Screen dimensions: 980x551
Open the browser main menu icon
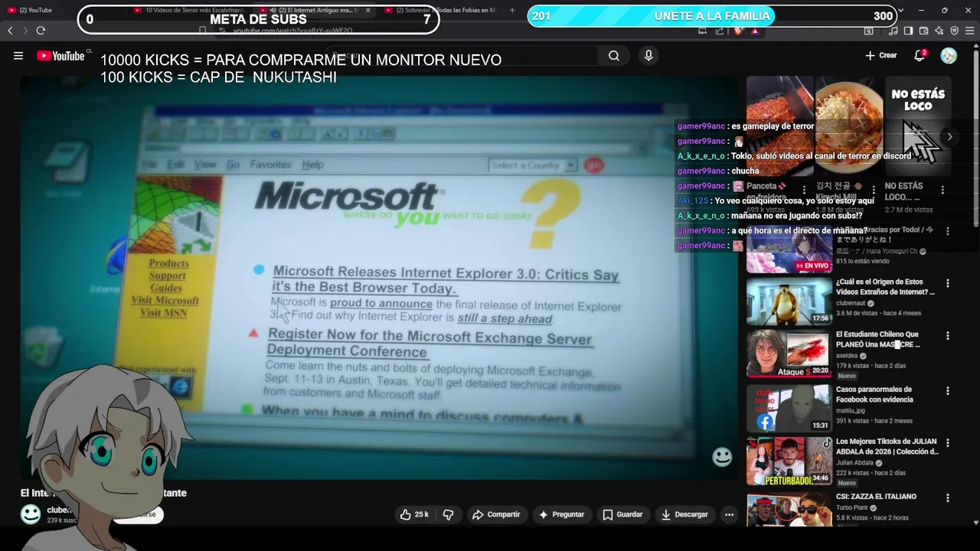970,31
